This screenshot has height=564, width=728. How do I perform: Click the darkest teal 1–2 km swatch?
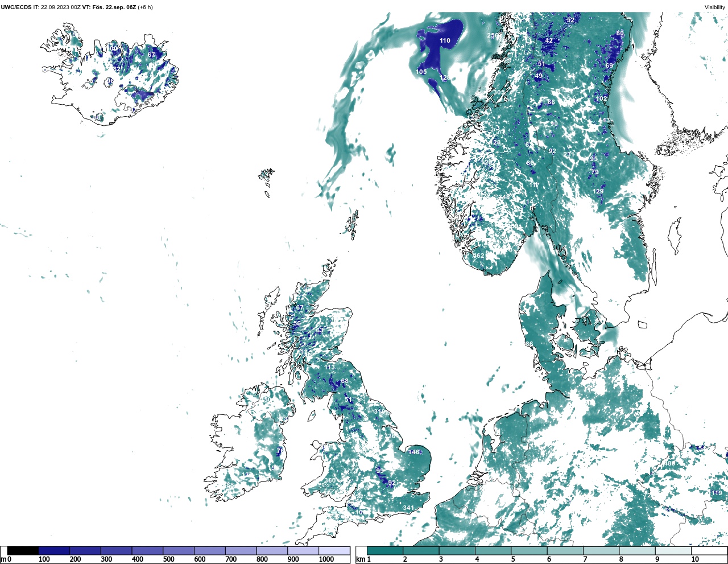click(x=385, y=551)
